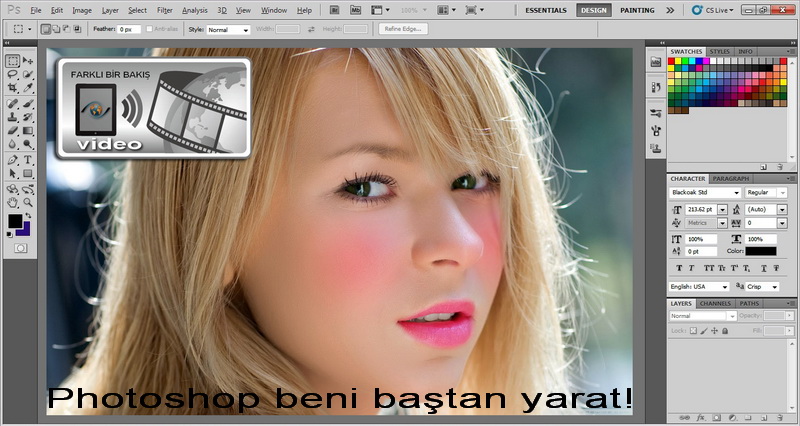
Task: Activate the Design workspace button
Action: [594, 10]
